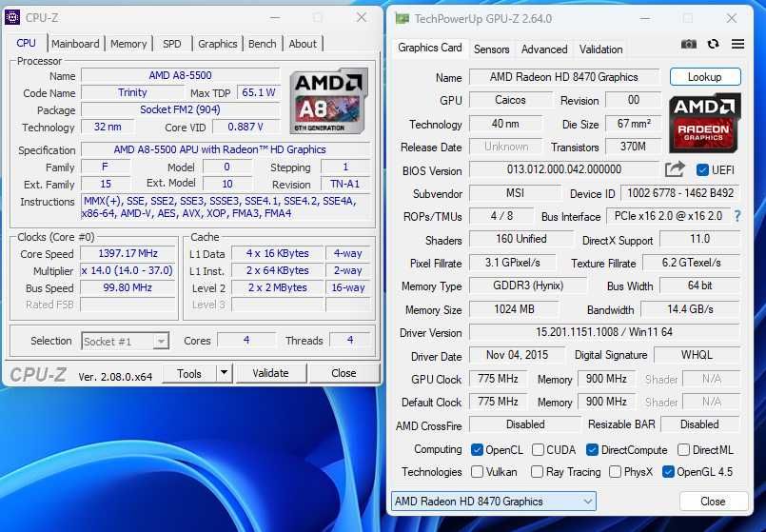Switch to the Bench tab

(263, 44)
